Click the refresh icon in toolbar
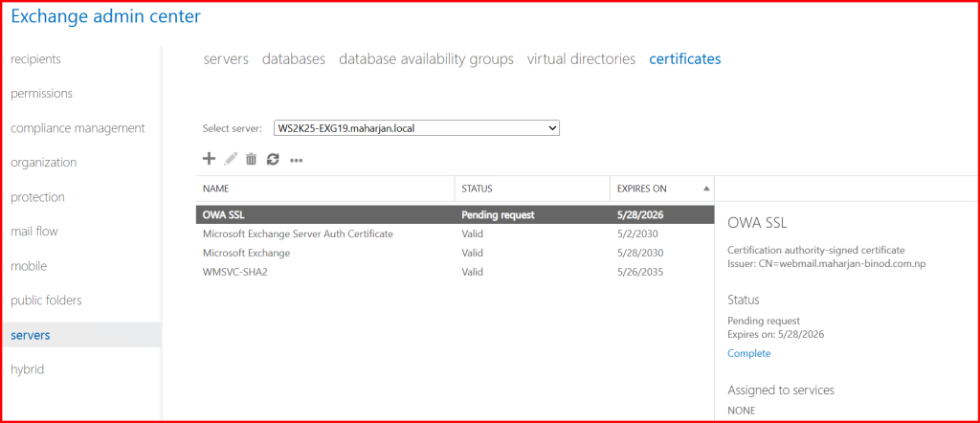Viewport: 980px width, 423px height. tap(273, 159)
